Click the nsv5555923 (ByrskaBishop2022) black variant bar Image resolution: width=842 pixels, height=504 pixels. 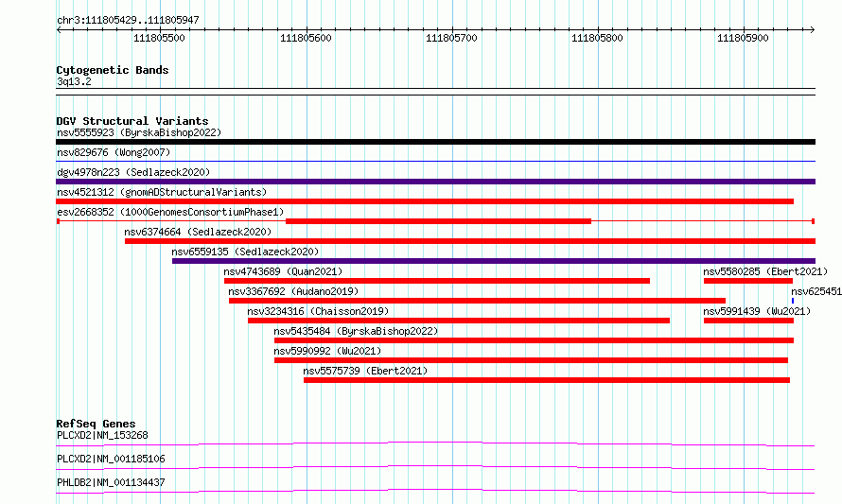(435, 142)
